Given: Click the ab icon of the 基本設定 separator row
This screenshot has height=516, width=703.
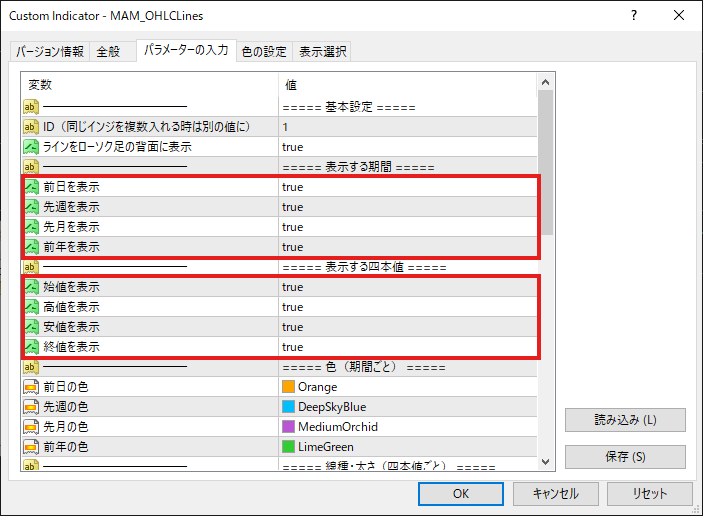Looking at the screenshot, I should [x=31, y=107].
